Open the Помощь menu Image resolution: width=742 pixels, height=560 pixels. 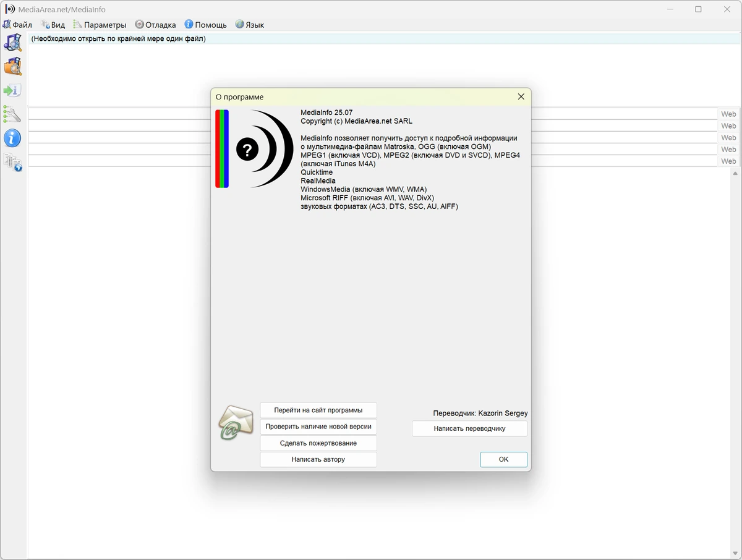coord(205,25)
